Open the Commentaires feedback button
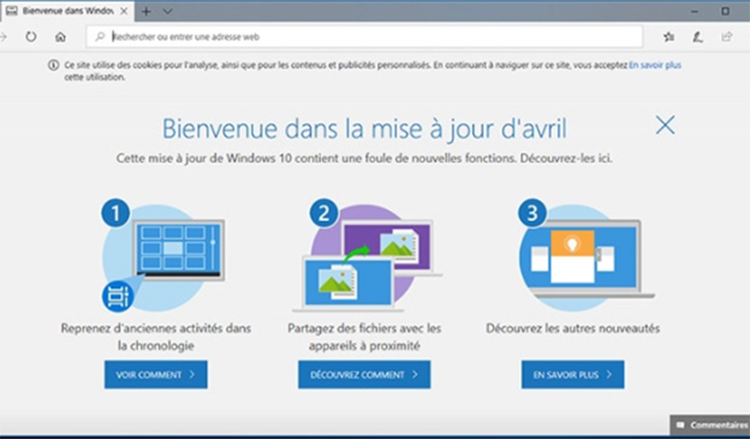The width and height of the screenshot is (750, 439). tap(711, 425)
